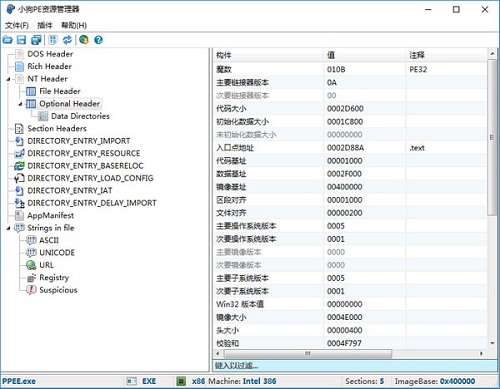Click the Suspicious warning icon
Image resolution: width=500 pixels, height=389 pixels.
tap(31, 290)
